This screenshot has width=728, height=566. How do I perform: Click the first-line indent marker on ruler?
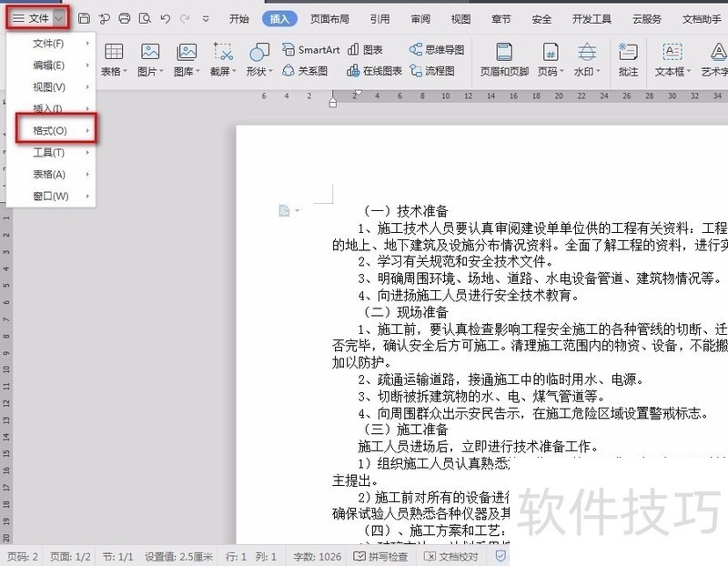pos(358,93)
